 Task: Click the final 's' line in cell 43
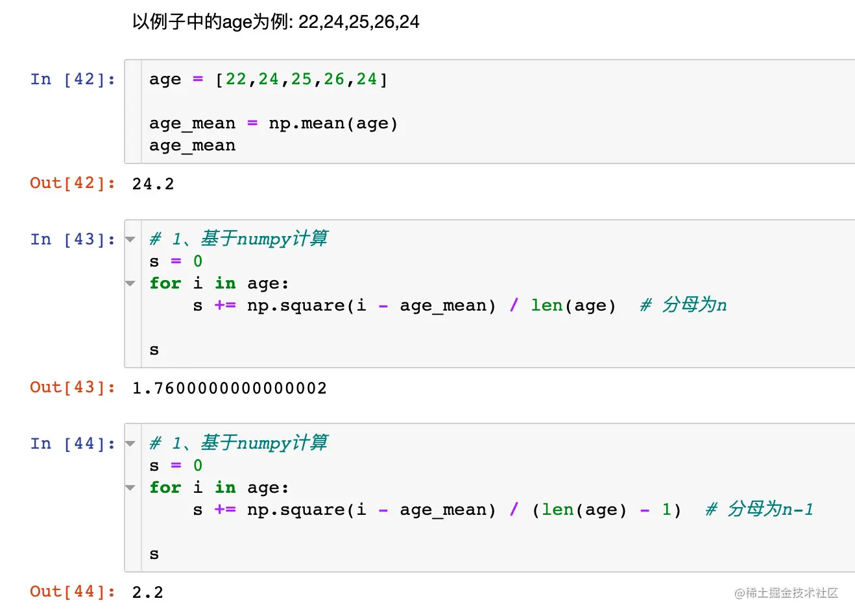tap(154, 350)
